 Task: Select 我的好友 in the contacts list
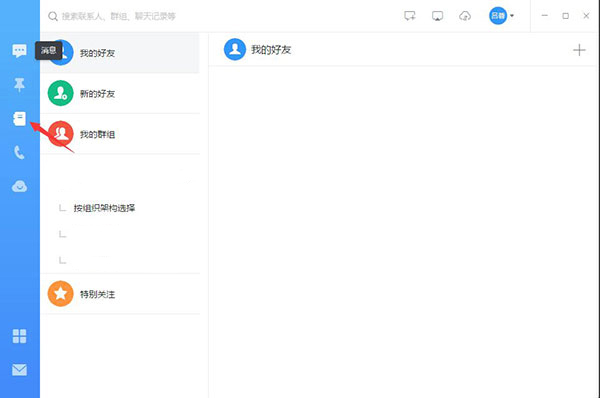pyautogui.click(x=120, y=53)
